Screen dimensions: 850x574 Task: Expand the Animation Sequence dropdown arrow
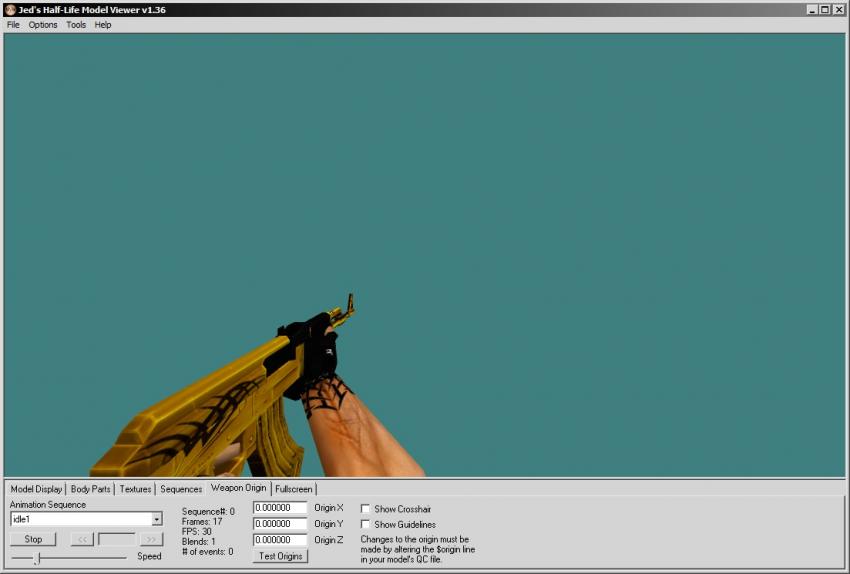(x=157, y=519)
